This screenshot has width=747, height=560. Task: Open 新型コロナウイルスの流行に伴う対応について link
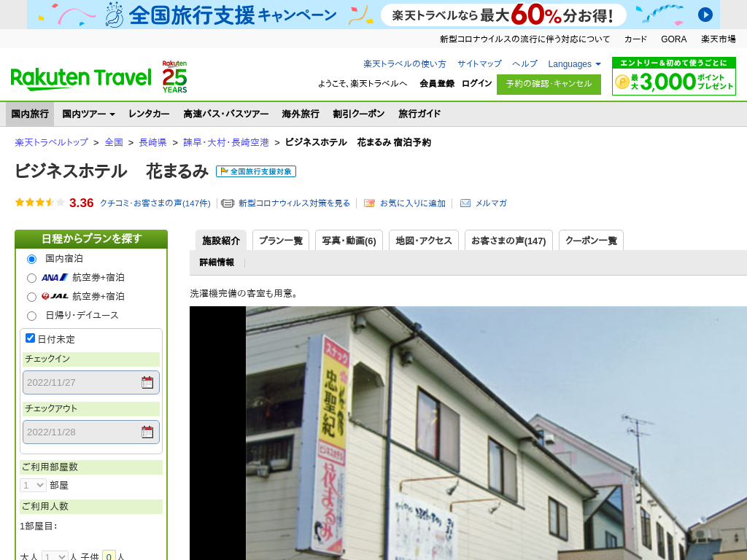[x=525, y=39]
